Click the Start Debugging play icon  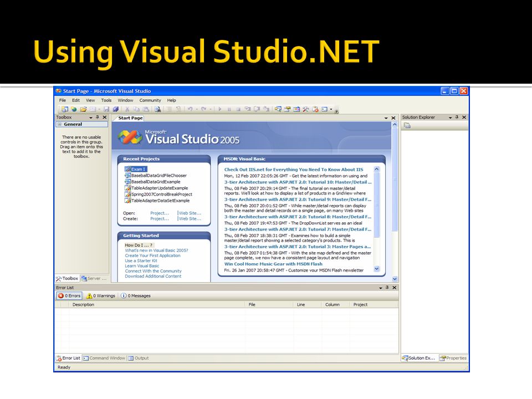[220, 109]
